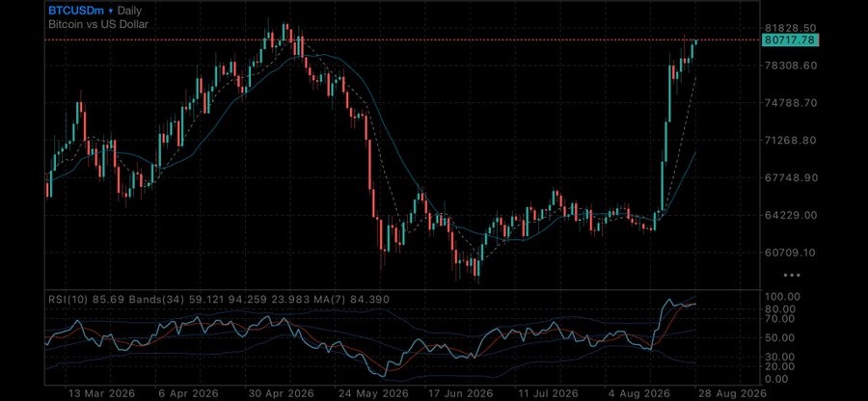This screenshot has width=868, height=401.
Task: Click price scale level 67748.90
Action: (791, 177)
